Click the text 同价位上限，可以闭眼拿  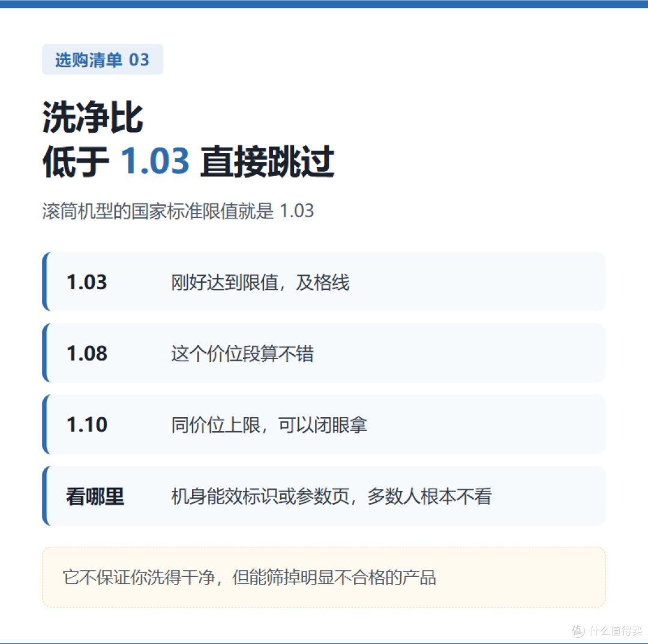[269, 425]
